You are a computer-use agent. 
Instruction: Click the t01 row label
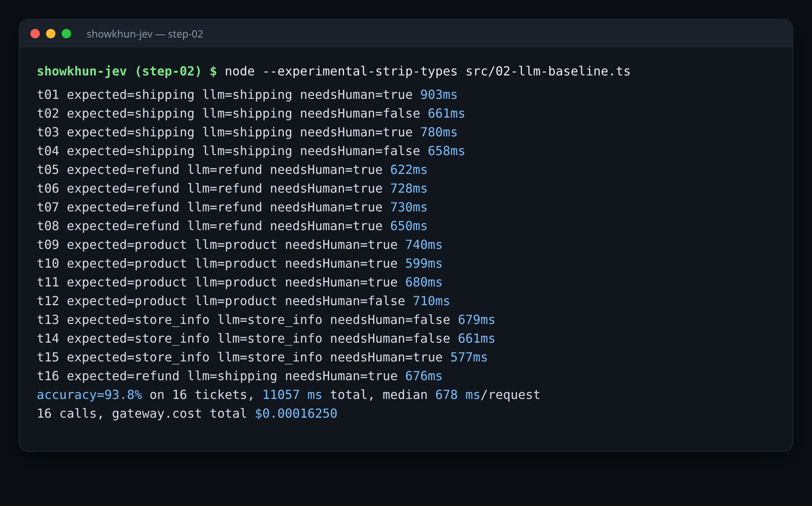click(48, 95)
